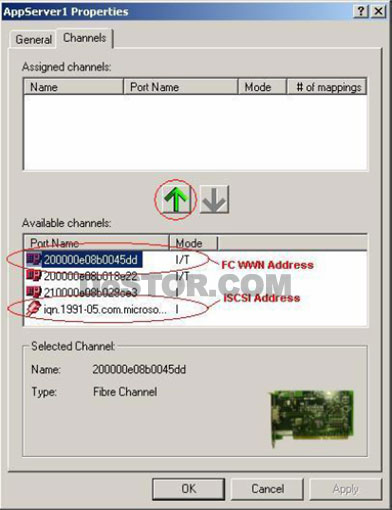Click the grayed Apply button
The width and height of the screenshot is (392, 510).
(345, 489)
